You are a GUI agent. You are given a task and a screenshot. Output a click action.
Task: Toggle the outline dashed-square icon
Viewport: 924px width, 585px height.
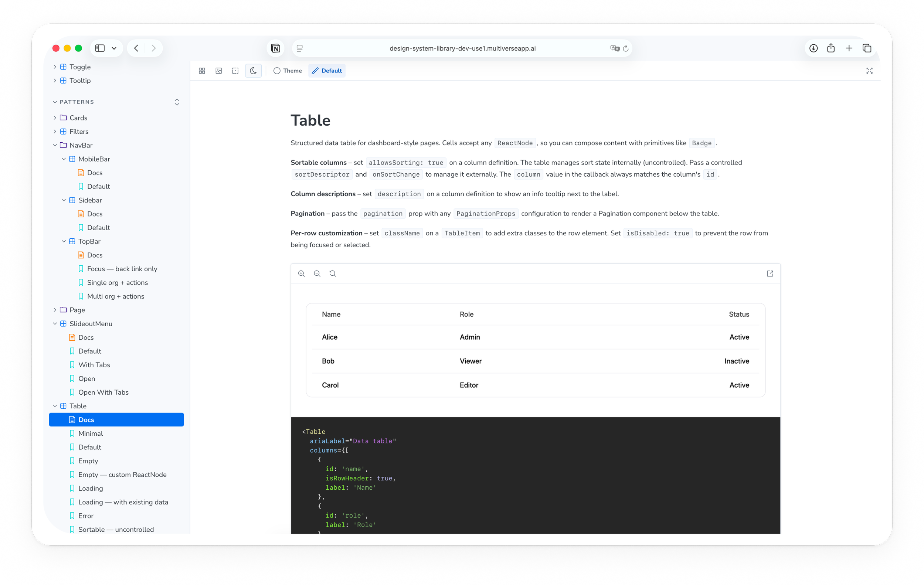235,71
